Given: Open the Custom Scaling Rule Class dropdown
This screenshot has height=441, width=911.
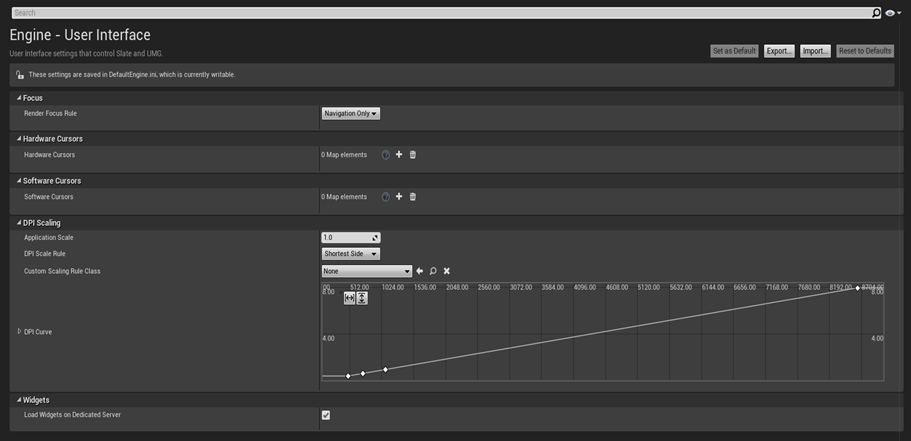Looking at the screenshot, I should tap(367, 271).
